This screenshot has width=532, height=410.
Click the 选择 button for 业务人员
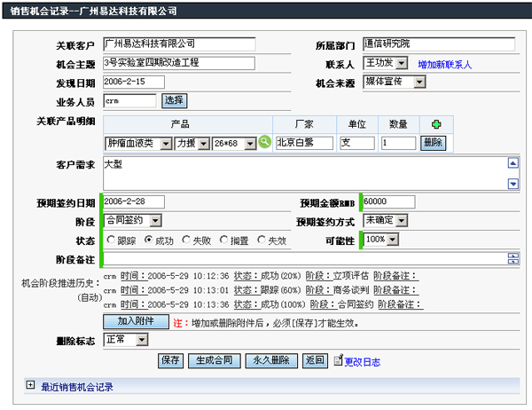175,101
